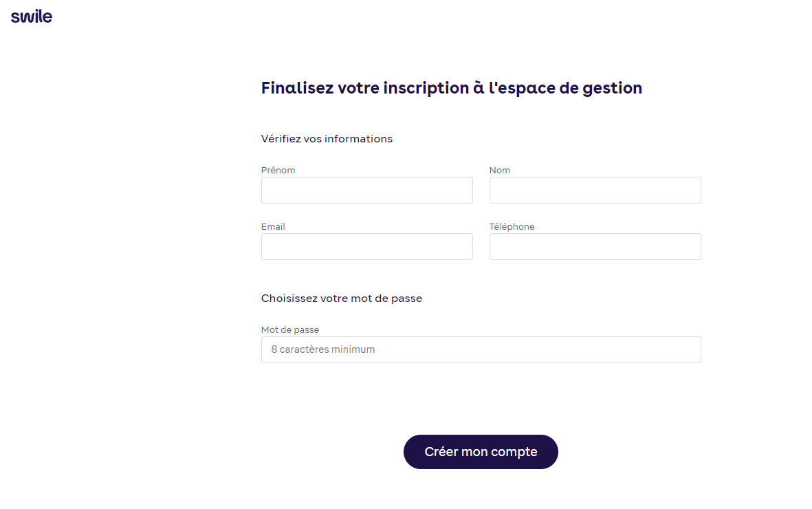Viewport: 812px width, 509px height.
Task: Click the Email label above its field
Action: (272, 226)
